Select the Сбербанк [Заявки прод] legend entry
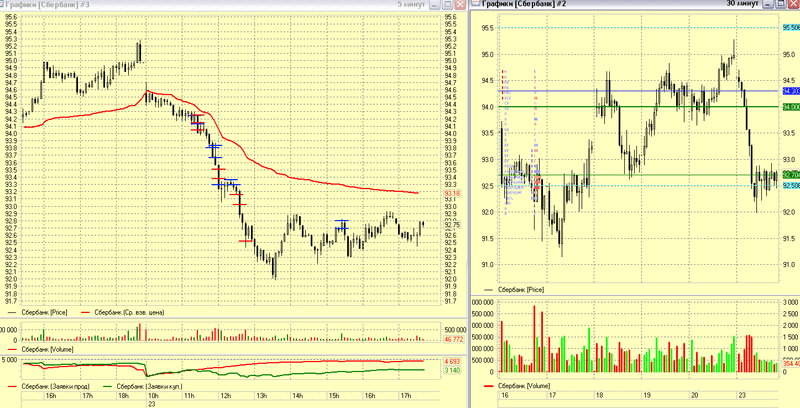This screenshot has width=800, height=408. (x=48, y=386)
